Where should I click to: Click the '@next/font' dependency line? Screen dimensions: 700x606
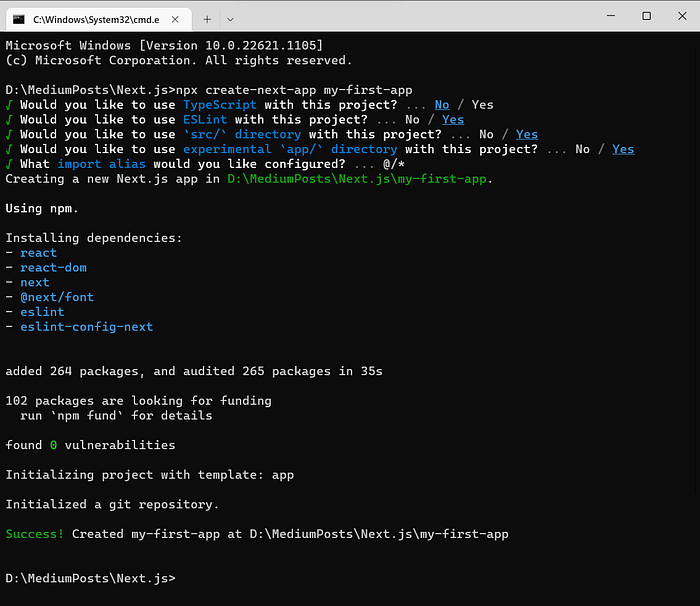pyautogui.click(x=57, y=297)
